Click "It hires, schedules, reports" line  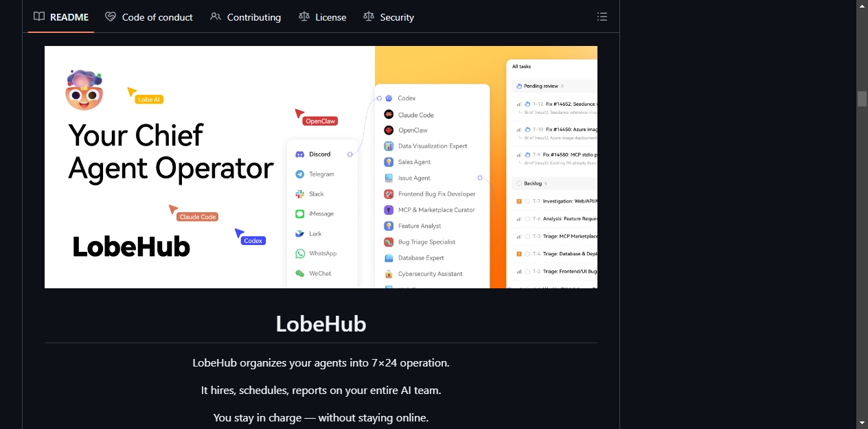321,390
